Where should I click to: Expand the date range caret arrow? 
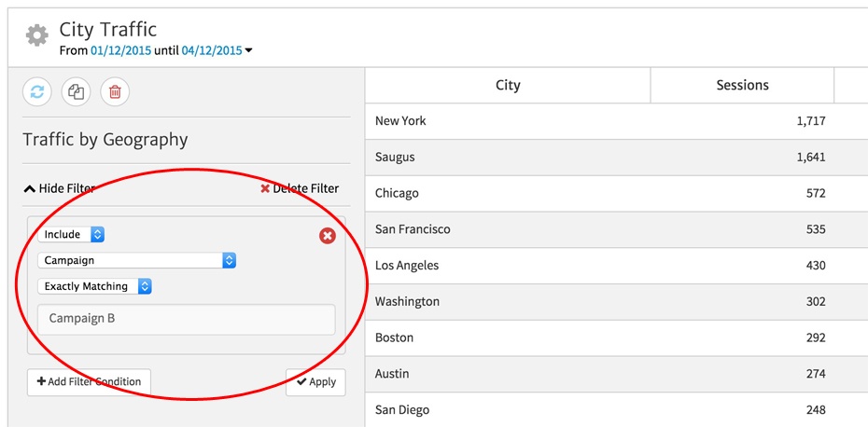tap(248, 51)
